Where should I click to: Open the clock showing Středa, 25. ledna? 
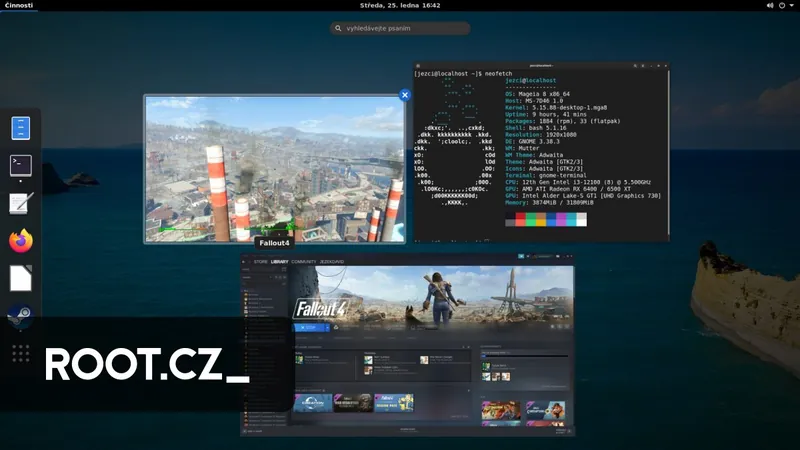400,5
